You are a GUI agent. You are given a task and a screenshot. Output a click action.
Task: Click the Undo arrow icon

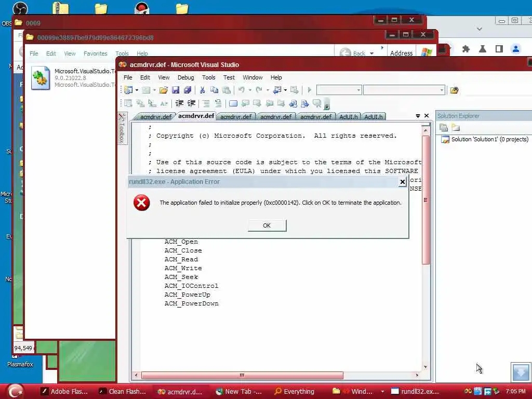click(242, 90)
